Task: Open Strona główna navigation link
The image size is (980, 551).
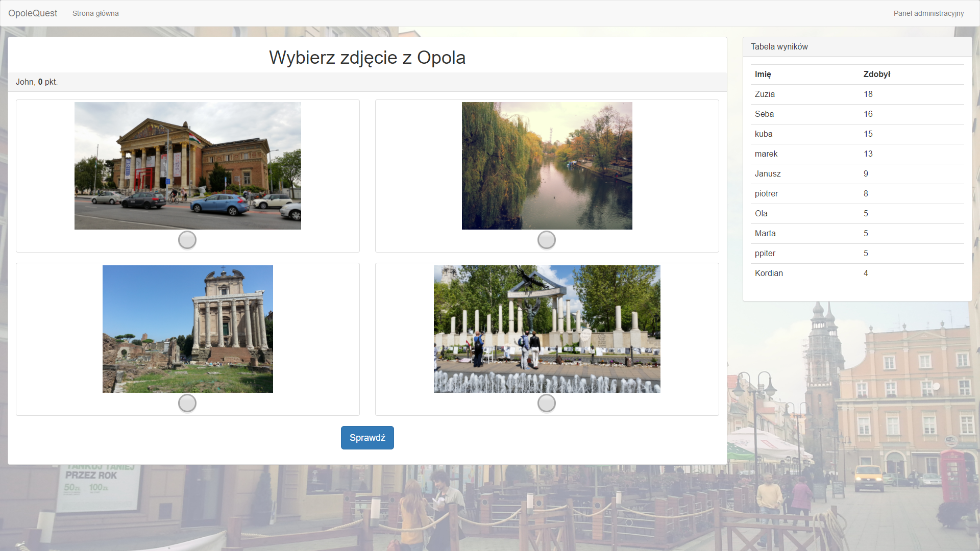Action: pos(95,13)
